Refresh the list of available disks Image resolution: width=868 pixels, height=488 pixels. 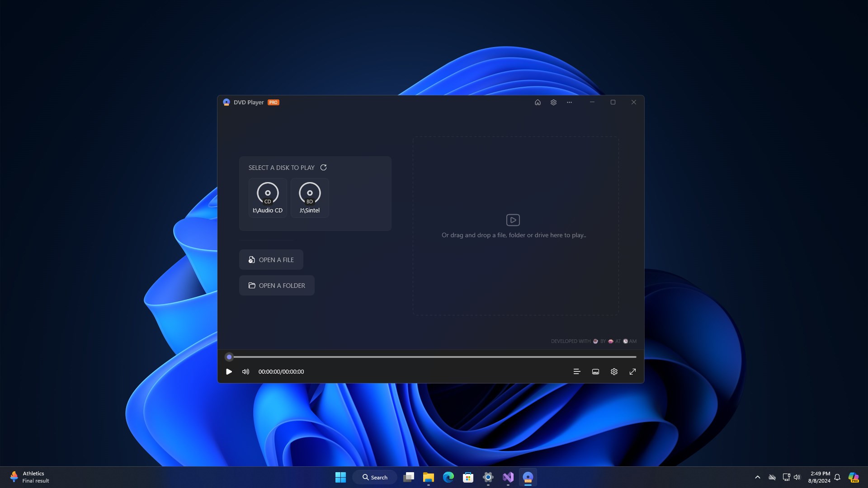pos(323,167)
